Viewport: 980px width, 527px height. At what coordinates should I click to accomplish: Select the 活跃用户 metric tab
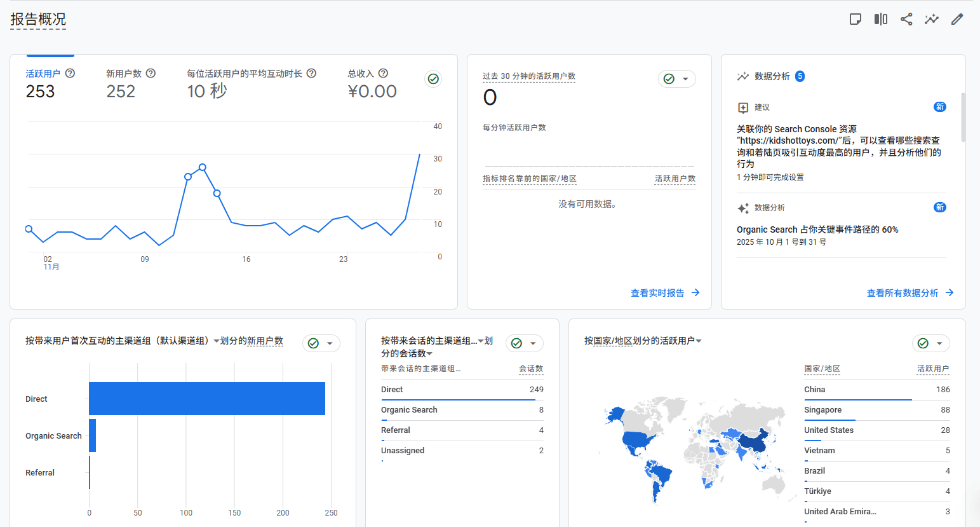coord(43,74)
